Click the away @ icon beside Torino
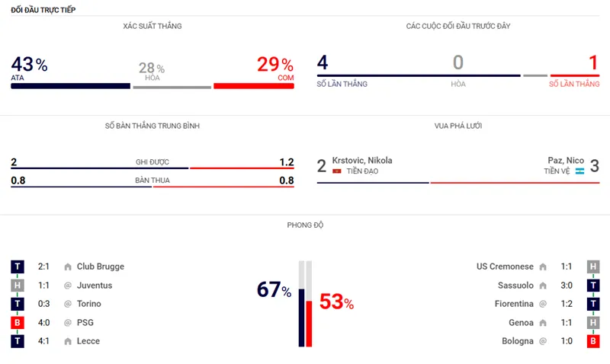The width and height of the screenshot is (610, 364). tap(67, 304)
